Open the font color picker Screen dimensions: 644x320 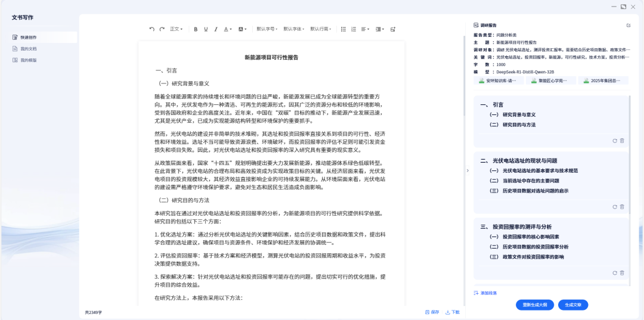coord(228,29)
